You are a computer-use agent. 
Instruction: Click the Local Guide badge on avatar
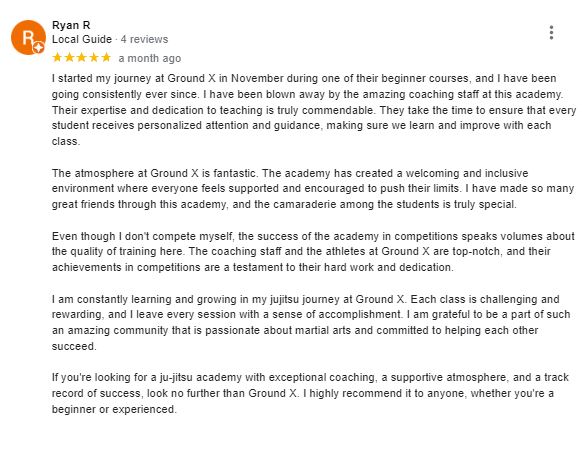pos(38,48)
